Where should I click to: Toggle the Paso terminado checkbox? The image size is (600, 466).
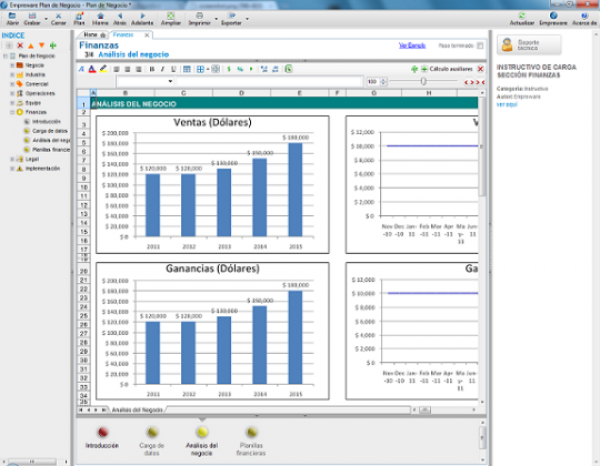tap(480, 46)
